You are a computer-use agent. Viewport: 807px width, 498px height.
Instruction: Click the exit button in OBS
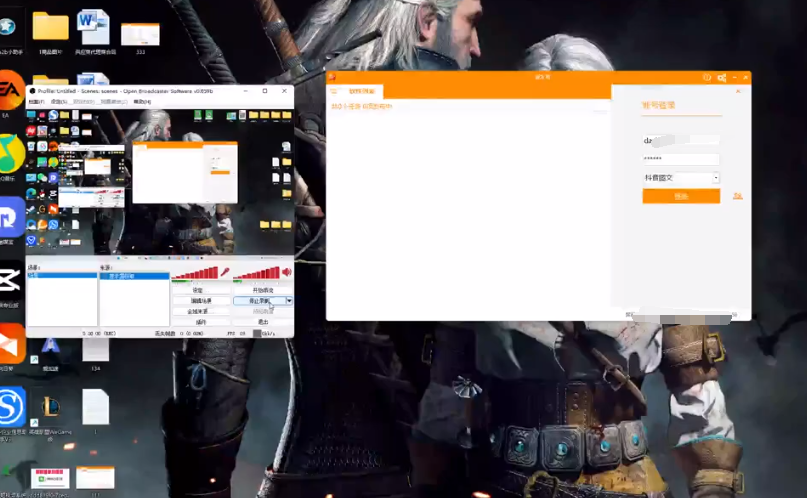(262, 322)
